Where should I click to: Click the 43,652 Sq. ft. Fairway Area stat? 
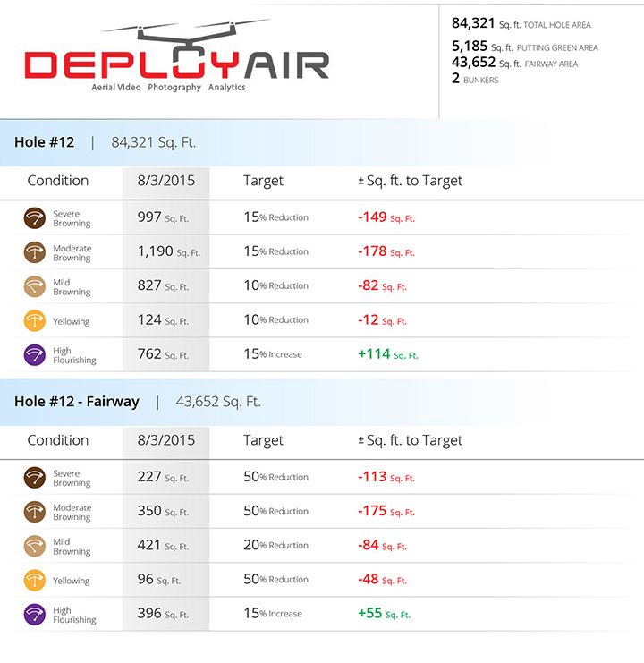pyautogui.click(x=514, y=63)
